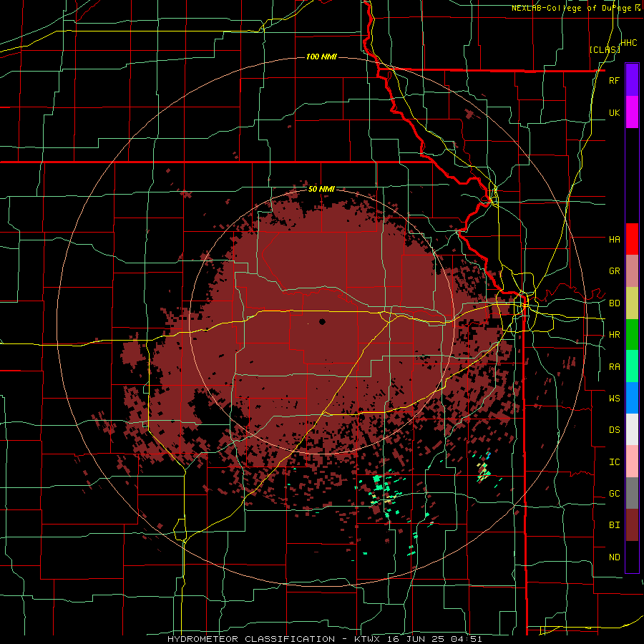644x644 pixels.
Task: Click the BI legend label
Action: click(614, 525)
